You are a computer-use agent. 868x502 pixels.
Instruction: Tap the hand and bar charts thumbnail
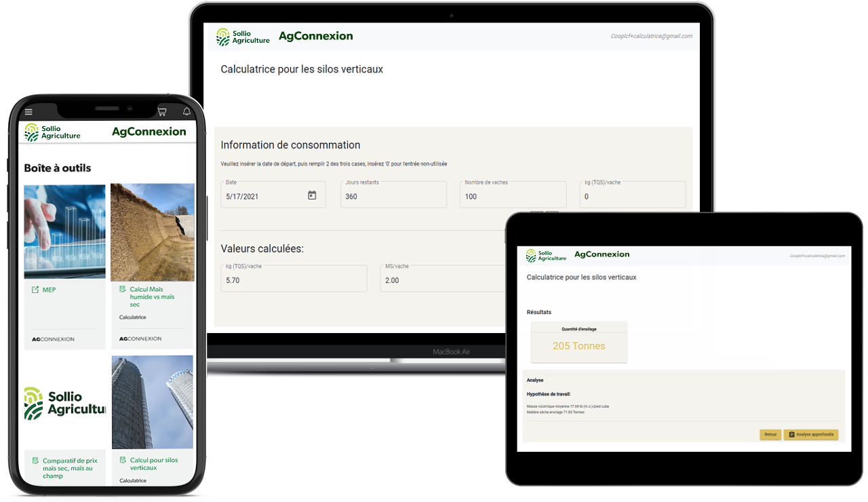pyautogui.click(x=65, y=231)
